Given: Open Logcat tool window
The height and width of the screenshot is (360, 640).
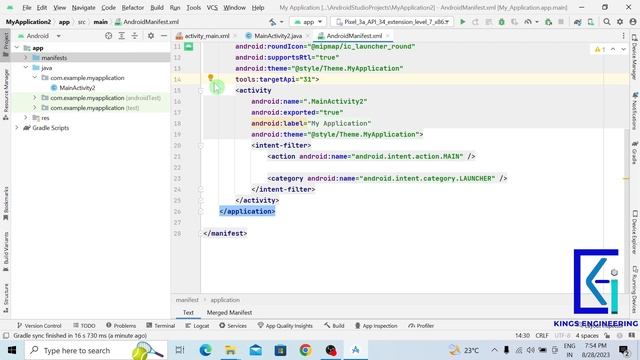Looking at the screenshot, I should 197,325.
